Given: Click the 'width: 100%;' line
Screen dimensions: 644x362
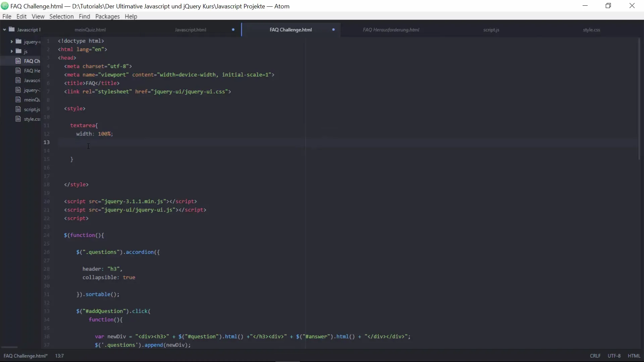Looking at the screenshot, I should 95,134.
